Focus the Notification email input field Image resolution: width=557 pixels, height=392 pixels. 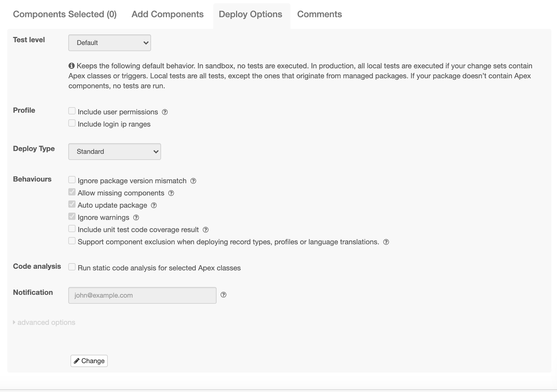click(142, 295)
